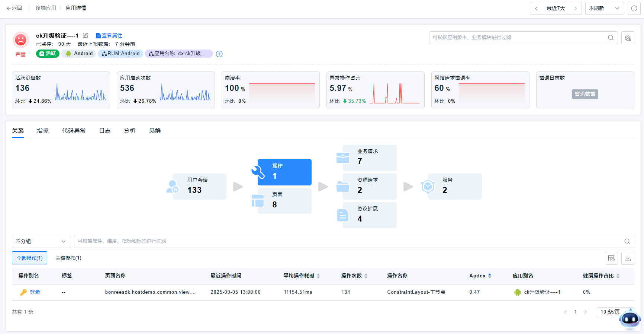The height and width of the screenshot is (334, 644).
Task: Click the download export icon above table
Action: coord(628,258)
